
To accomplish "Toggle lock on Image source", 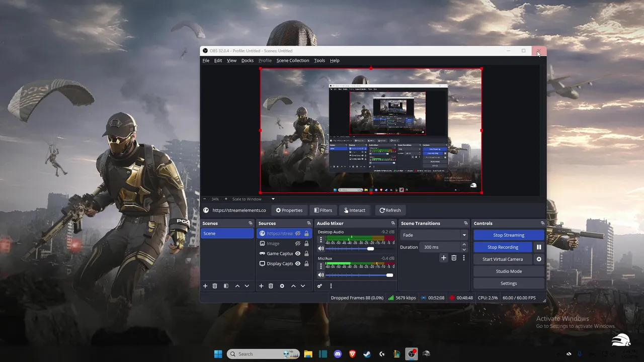I will coord(306,243).
